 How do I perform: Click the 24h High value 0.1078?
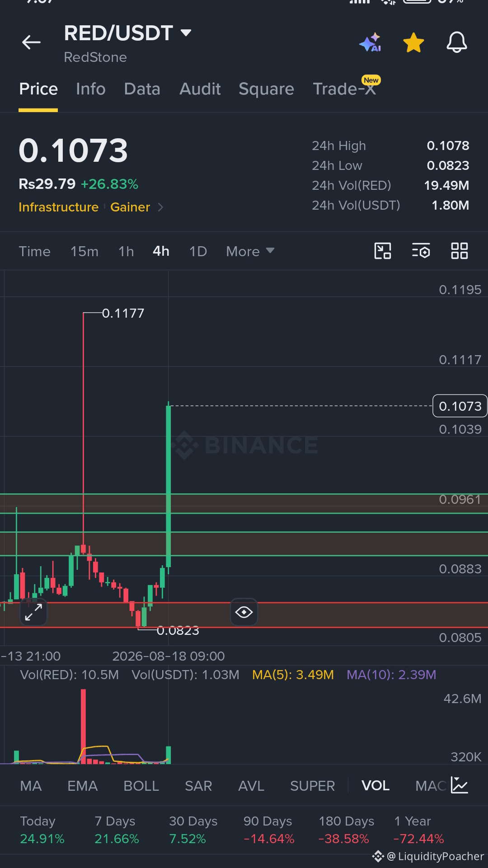click(448, 145)
